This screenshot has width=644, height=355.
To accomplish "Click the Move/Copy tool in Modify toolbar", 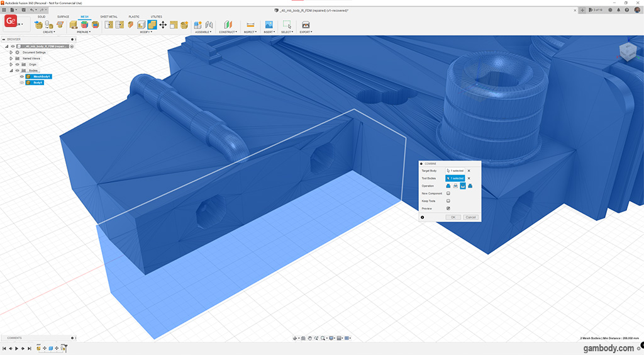I will tap(163, 25).
